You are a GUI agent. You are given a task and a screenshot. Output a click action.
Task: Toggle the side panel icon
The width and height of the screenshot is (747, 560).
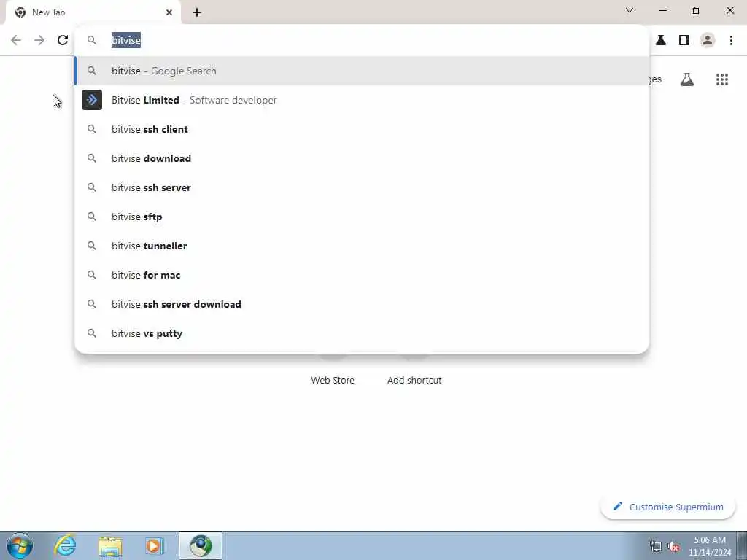point(684,40)
